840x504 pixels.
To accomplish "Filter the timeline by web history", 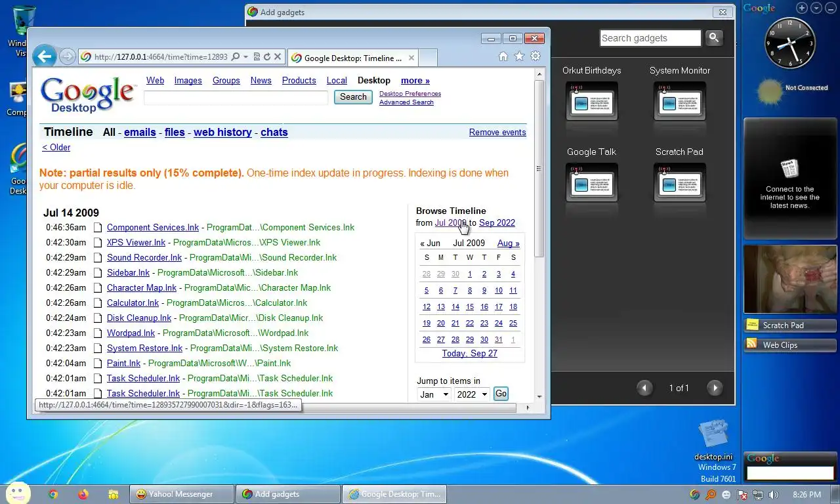I will pyautogui.click(x=222, y=132).
